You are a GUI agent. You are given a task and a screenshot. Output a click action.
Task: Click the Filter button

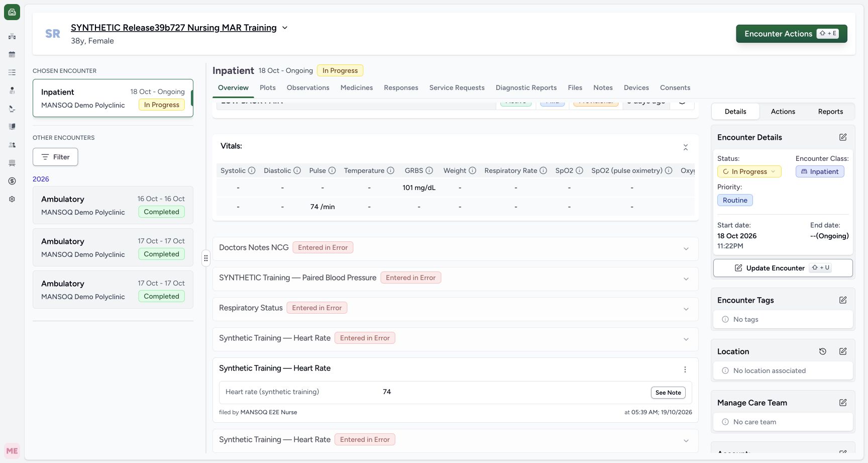55,157
